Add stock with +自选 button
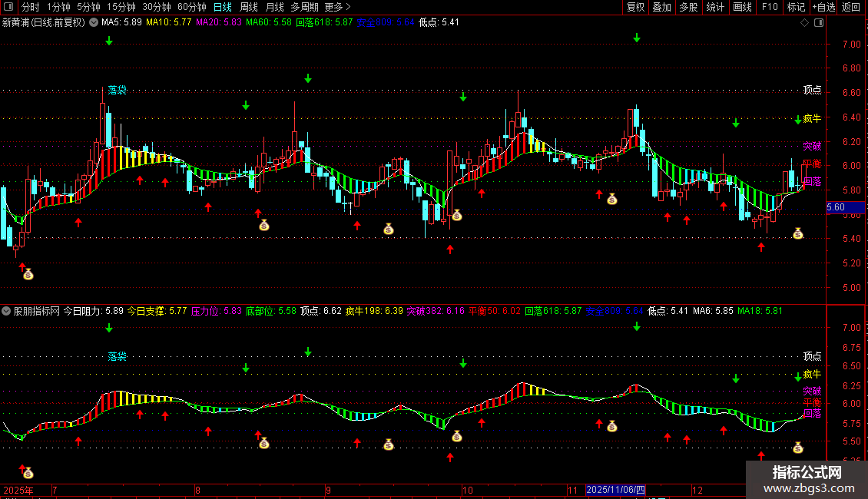868x499 pixels. click(823, 7)
